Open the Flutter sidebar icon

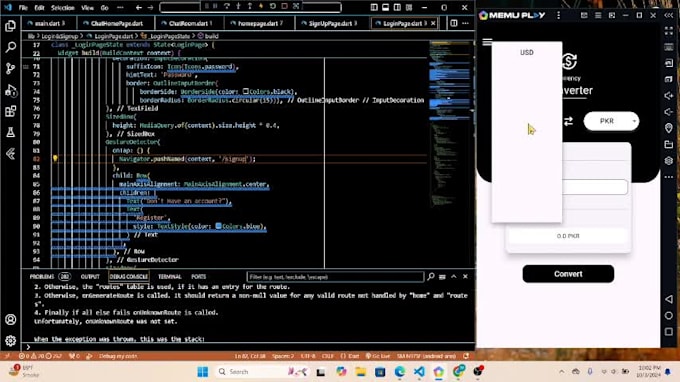click(x=10, y=153)
